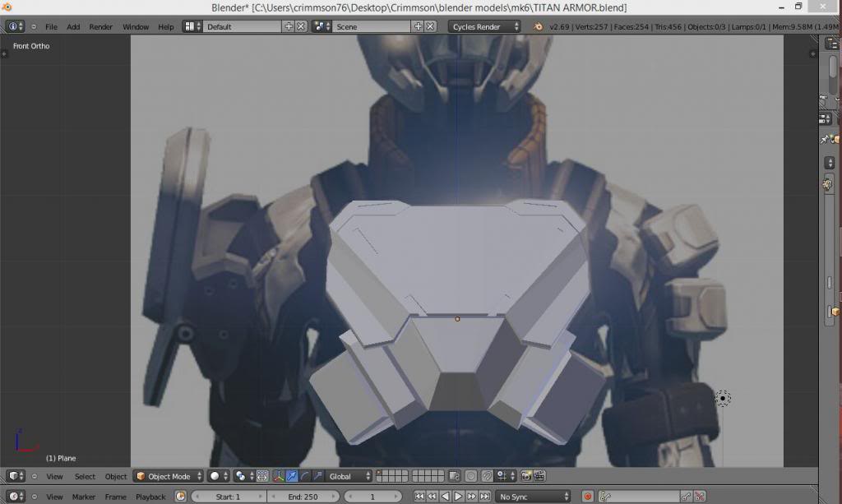The width and height of the screenshot is (842, 504).
Task: Open the screen layout browser icon
Action: (192, 26)
